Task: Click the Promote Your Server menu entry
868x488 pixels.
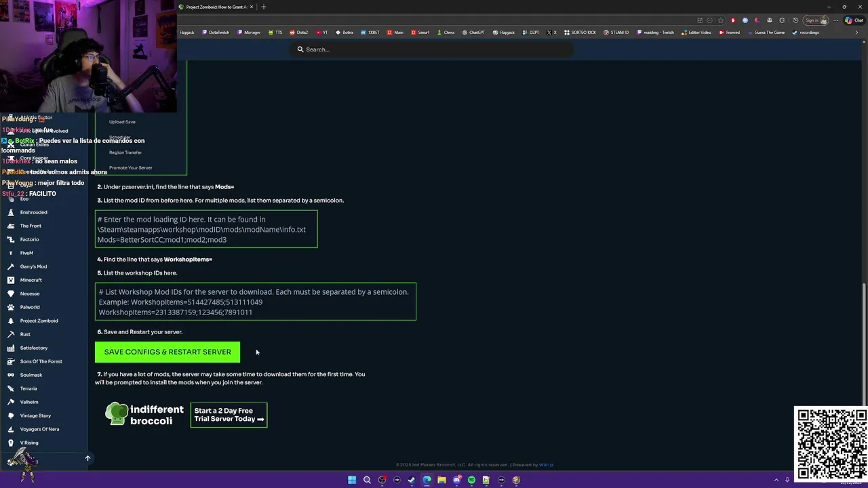Action: click(x=131, y=167)
